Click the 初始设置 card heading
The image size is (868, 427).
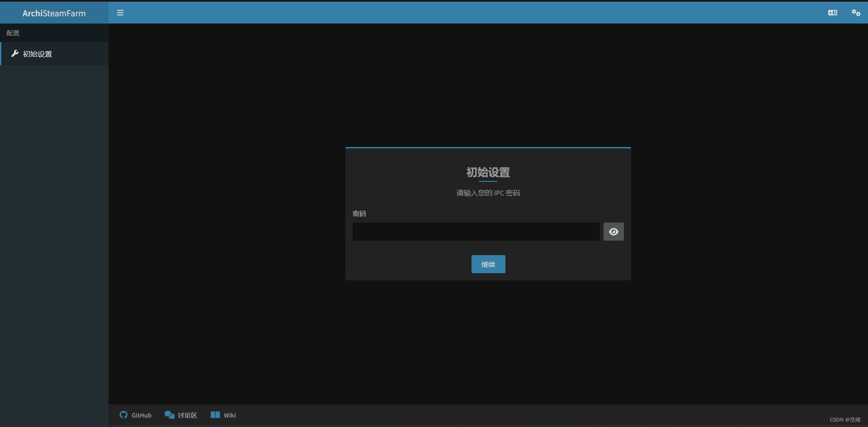488,172
